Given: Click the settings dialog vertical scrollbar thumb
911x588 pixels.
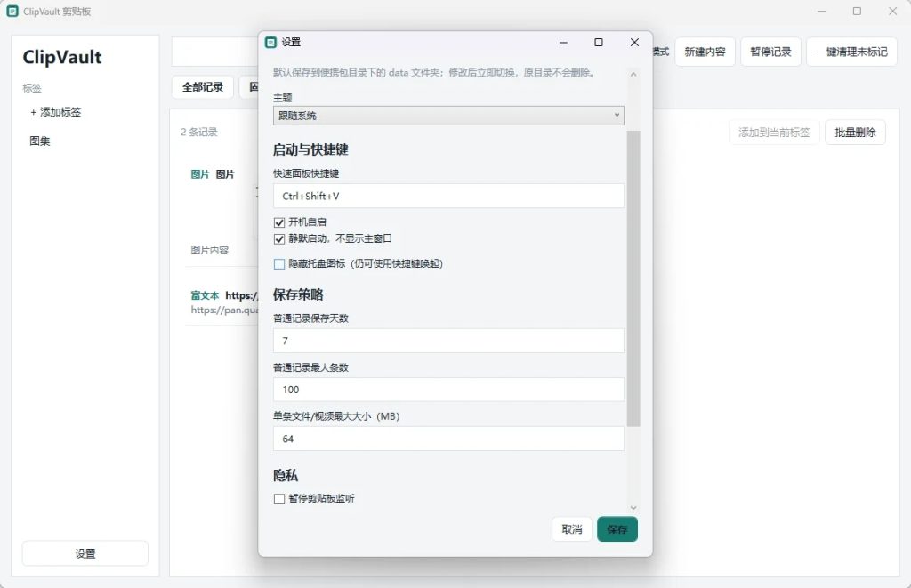Looking at the screenshot, I should click(633, 279).
